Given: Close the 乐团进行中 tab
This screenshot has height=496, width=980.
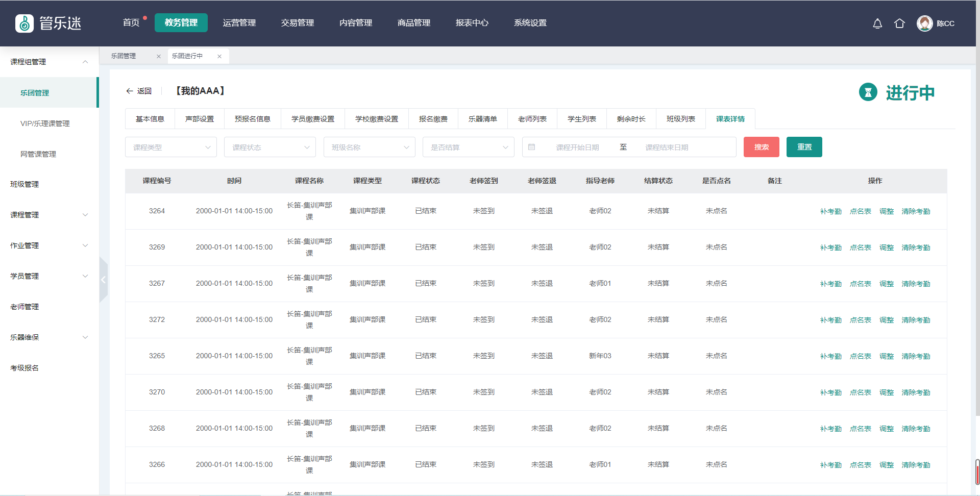Looking at the screenshot, I should point(219,56).
